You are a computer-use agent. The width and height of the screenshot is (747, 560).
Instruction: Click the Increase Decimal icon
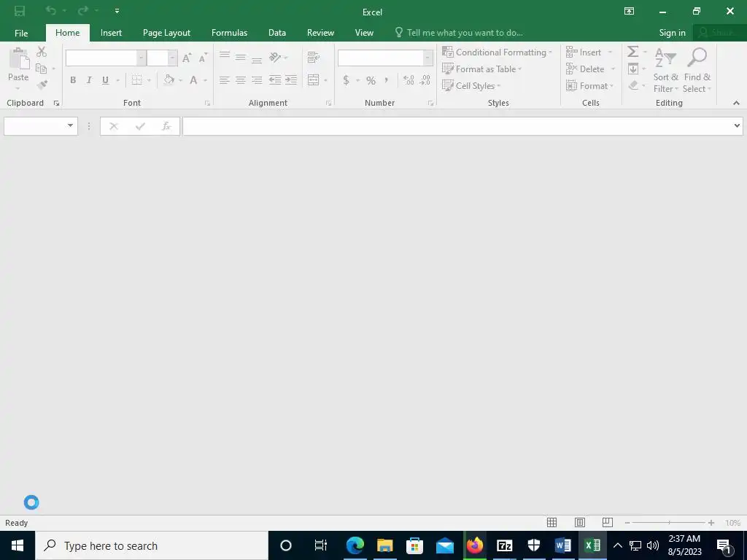[409, 80]
